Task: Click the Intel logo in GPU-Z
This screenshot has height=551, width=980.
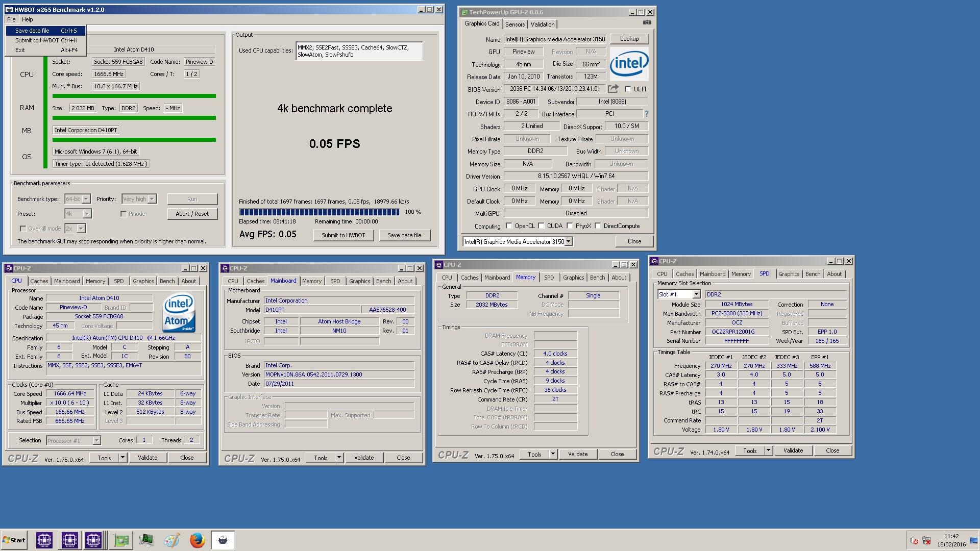Action: [629, 64]
